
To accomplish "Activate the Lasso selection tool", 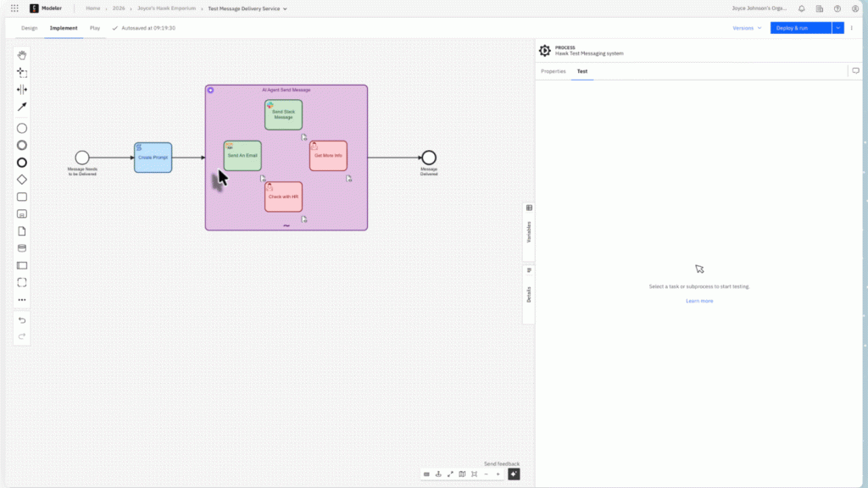I will [x=22, y=73].
